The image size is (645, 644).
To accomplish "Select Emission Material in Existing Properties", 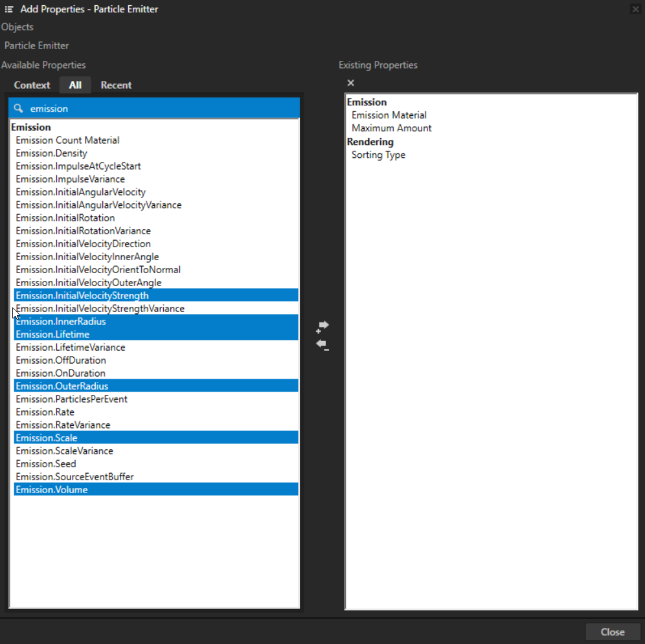I will (389, 115).
